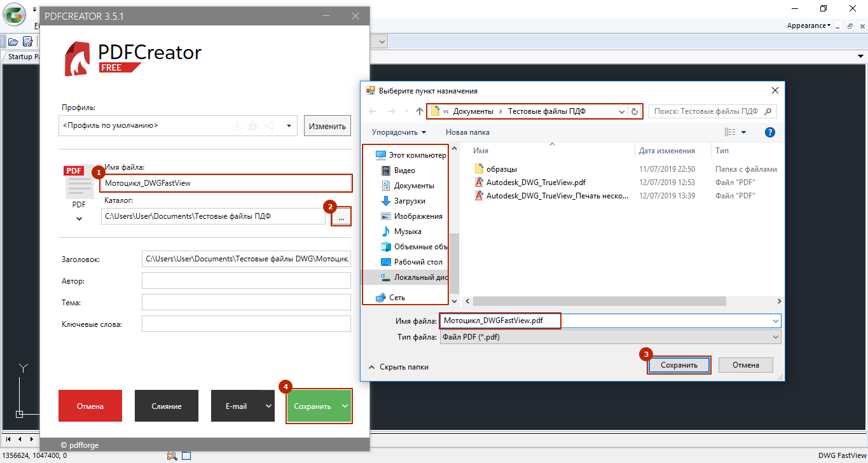Click the red Отмена button in PDFCreator
This screenshot has width=868, height=463.
point(90,406)
